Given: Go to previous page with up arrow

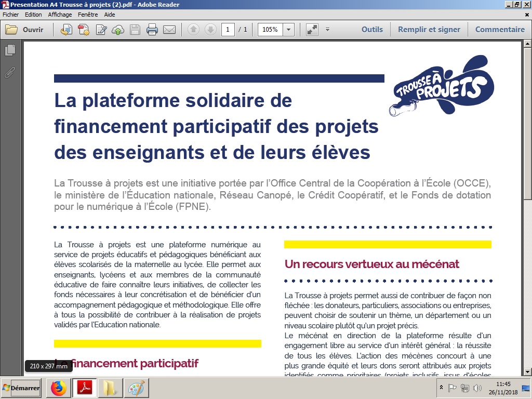Looking at the screenshot, I should point(193,30).
